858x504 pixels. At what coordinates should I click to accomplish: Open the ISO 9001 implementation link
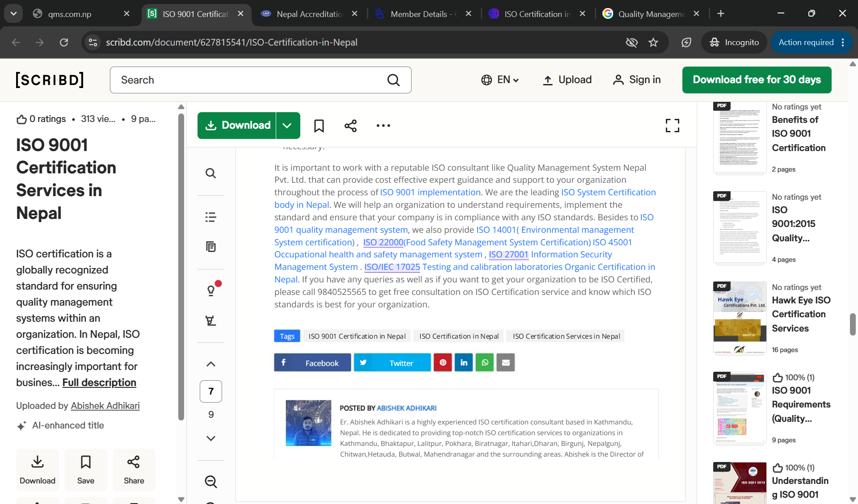click(430, 192)
